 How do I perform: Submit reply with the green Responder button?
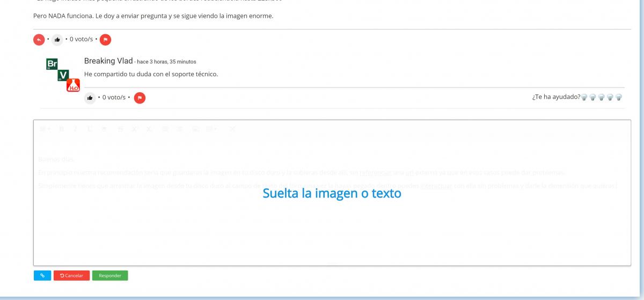click(110, 276)
